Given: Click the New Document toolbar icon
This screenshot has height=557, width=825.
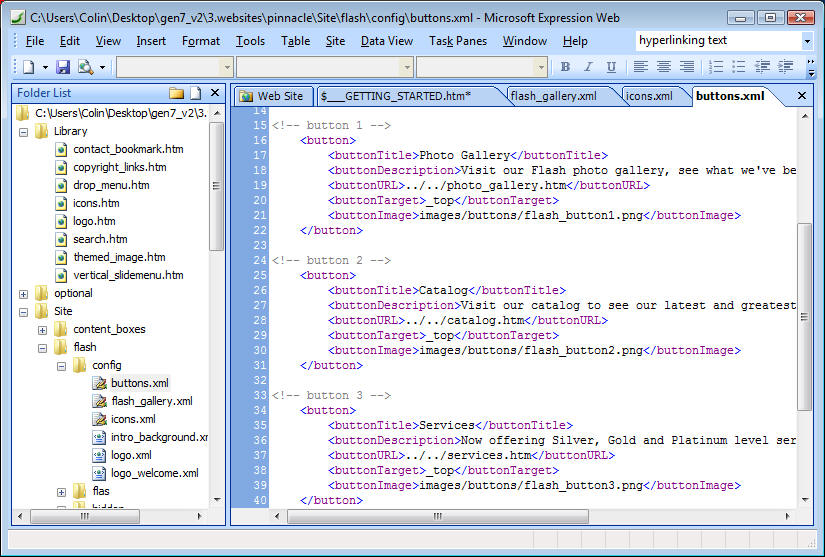Looking at the screenshot, I should (x=28, y=67).
